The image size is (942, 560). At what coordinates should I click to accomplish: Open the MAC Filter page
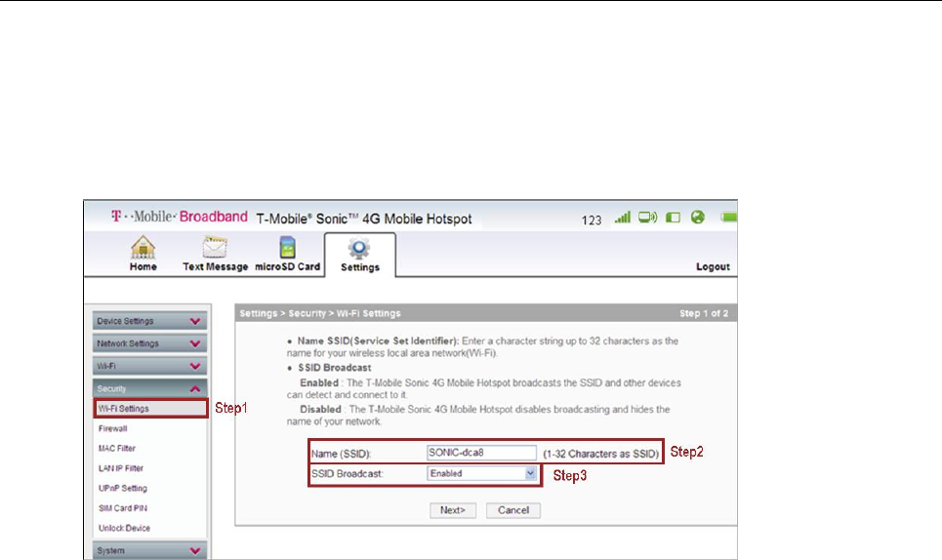pos(117,449)
